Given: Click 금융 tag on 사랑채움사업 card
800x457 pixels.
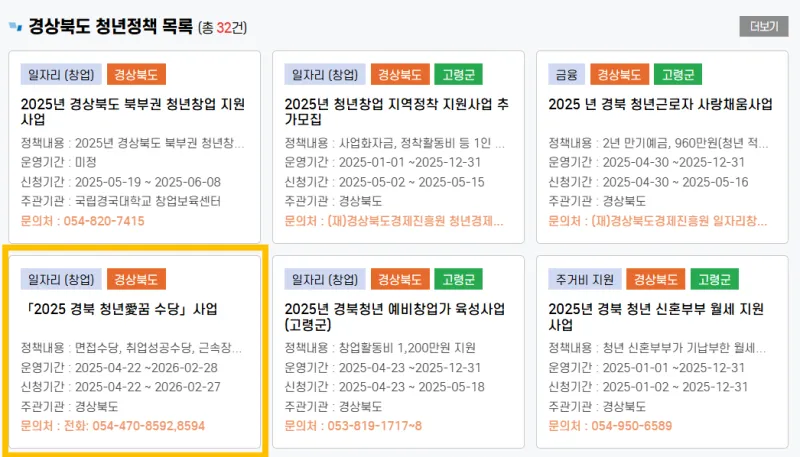Looking at the screenshot, I should coord(566,74).
